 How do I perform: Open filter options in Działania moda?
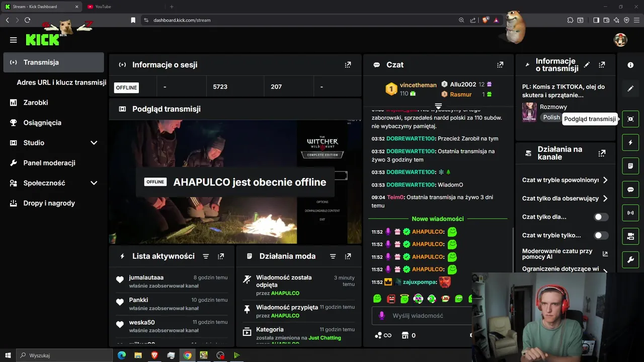click(x=333, y=256)
